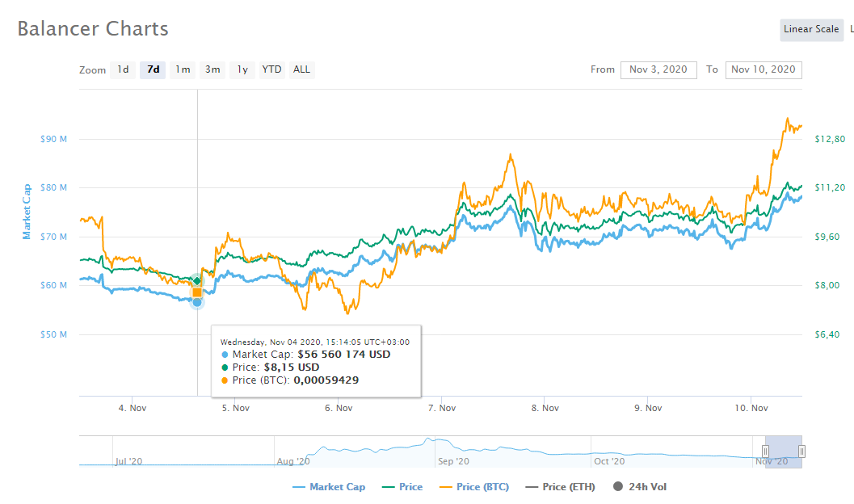Viewport: 854px width, 504px height.
Task: Select the 3m zoom range
Action: pos(212,69)
